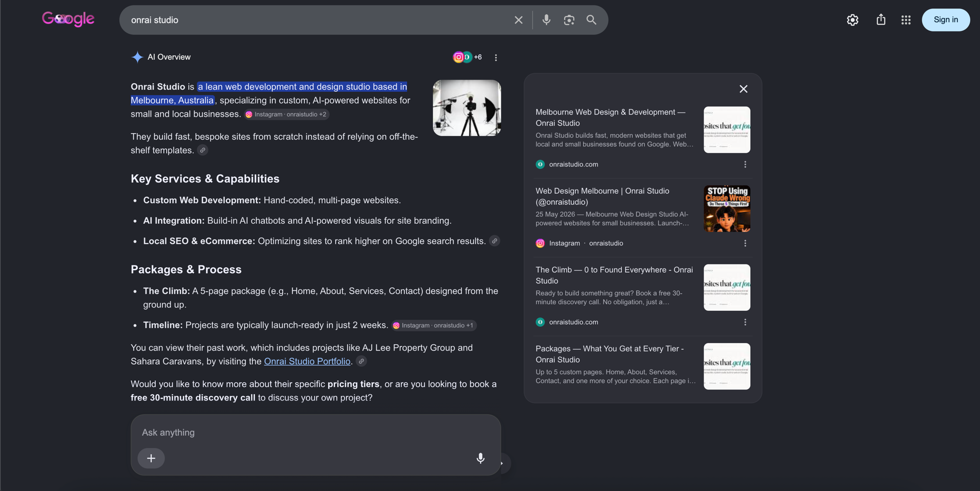Image resolution: width=980 pixels, height=491 pixels.
Task: Click Instagram favicon in sources panel
Action: (540, 243)
